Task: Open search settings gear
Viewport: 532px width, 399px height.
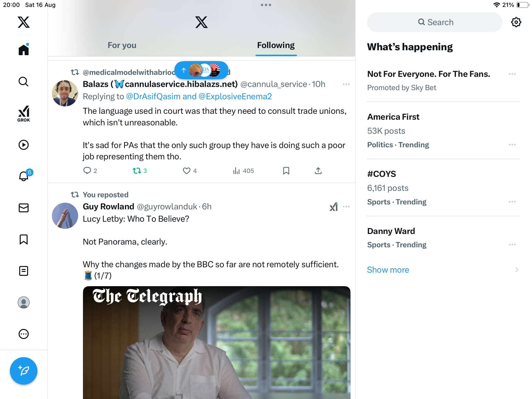Action: [516, 22]
